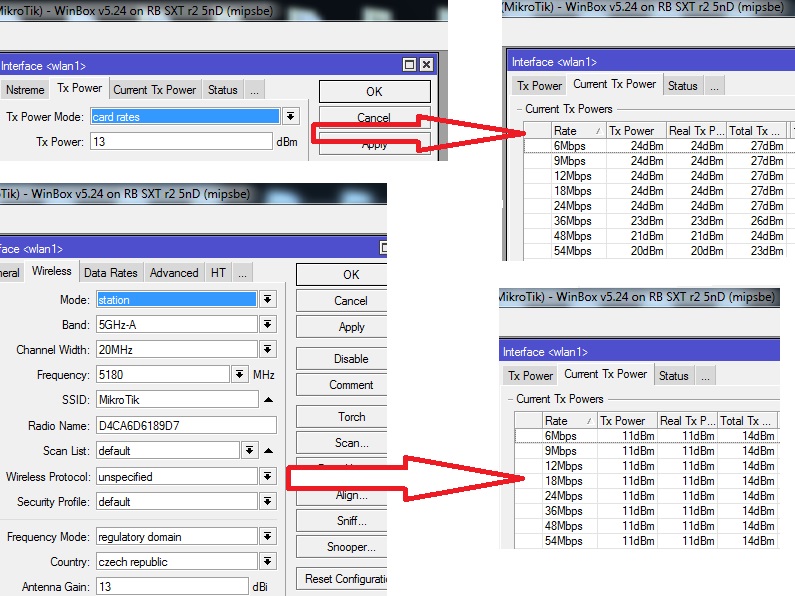Open the Wireless Protocol dropdown
Image resolution: width=795 pixels, height=596 pixels.
[x=268, y=476]
